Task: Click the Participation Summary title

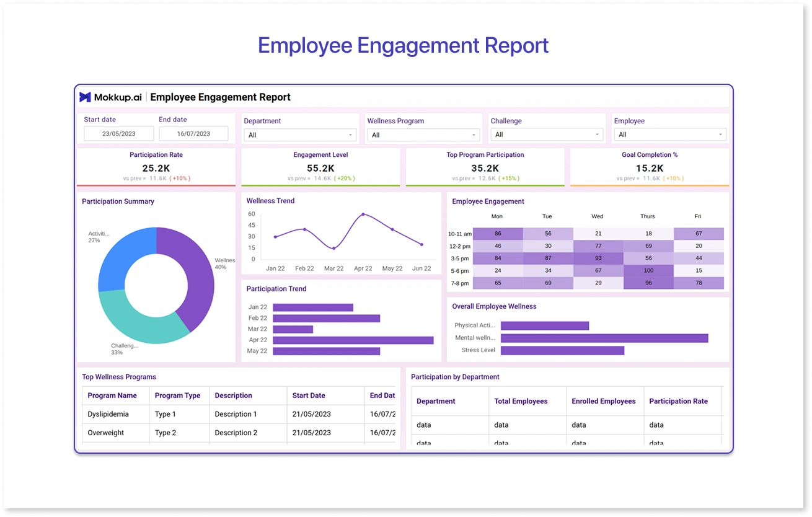Action: point(118,201)
